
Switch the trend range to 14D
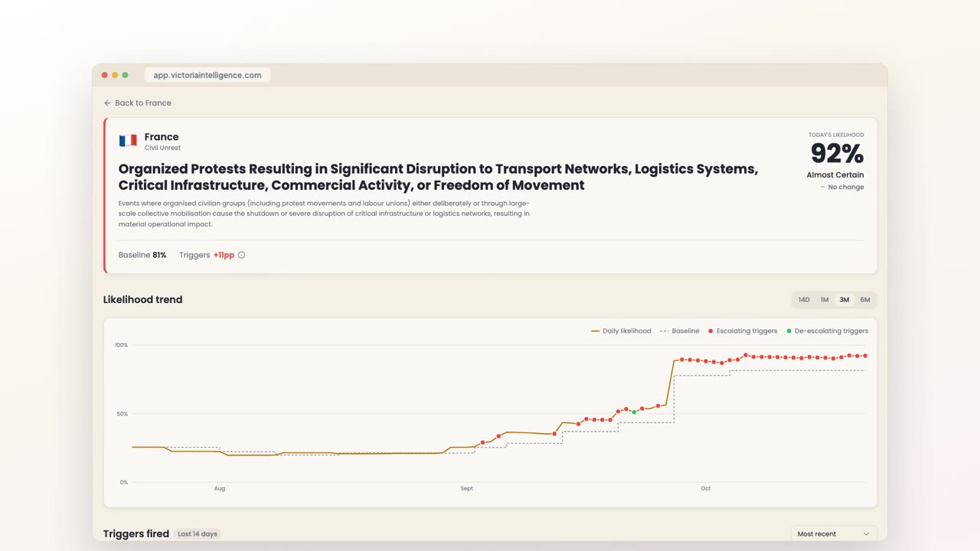pyautogui.click(x=804, y=300)
